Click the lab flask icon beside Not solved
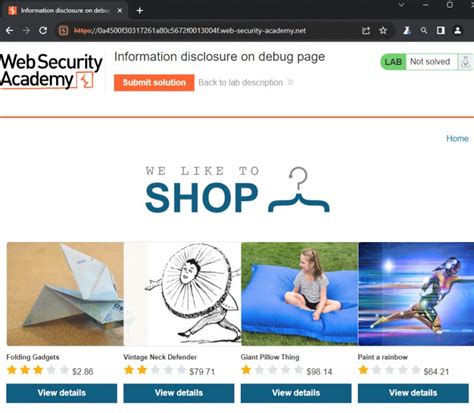Image resolution: width=474 pixels, height=413 pixels. click(465, 62)
